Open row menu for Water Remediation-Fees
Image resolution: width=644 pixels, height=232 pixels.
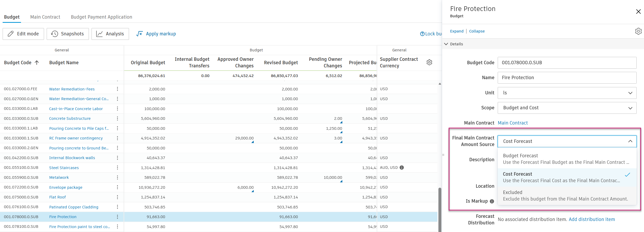(117, 89)
